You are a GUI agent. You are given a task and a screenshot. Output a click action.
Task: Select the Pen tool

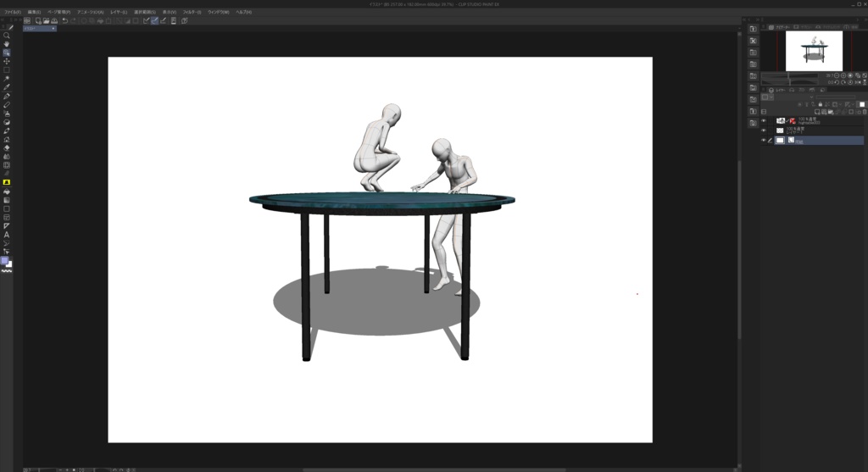(7, 97)
